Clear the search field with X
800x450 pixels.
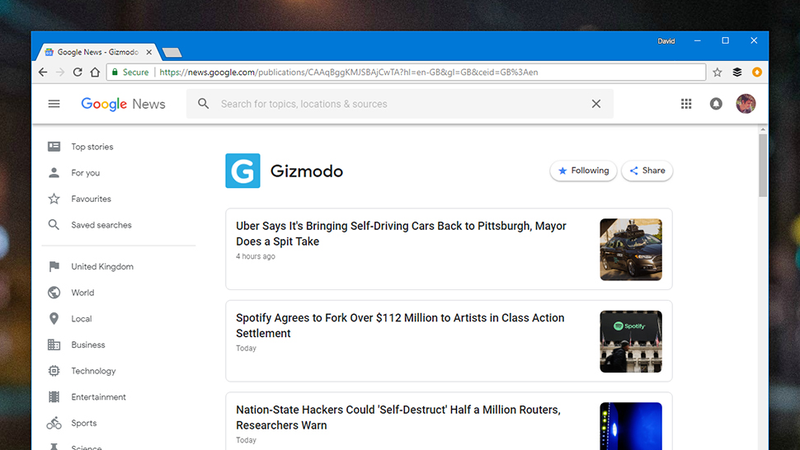596,104
